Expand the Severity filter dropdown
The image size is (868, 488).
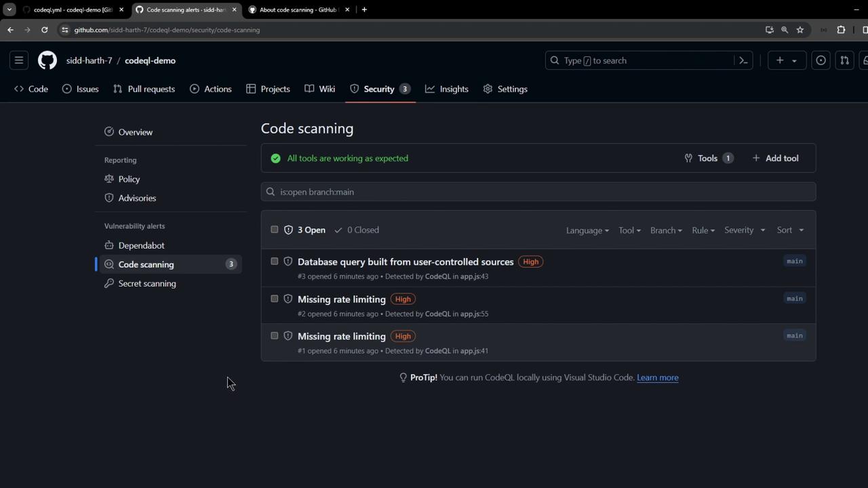(x=745, y=230)
